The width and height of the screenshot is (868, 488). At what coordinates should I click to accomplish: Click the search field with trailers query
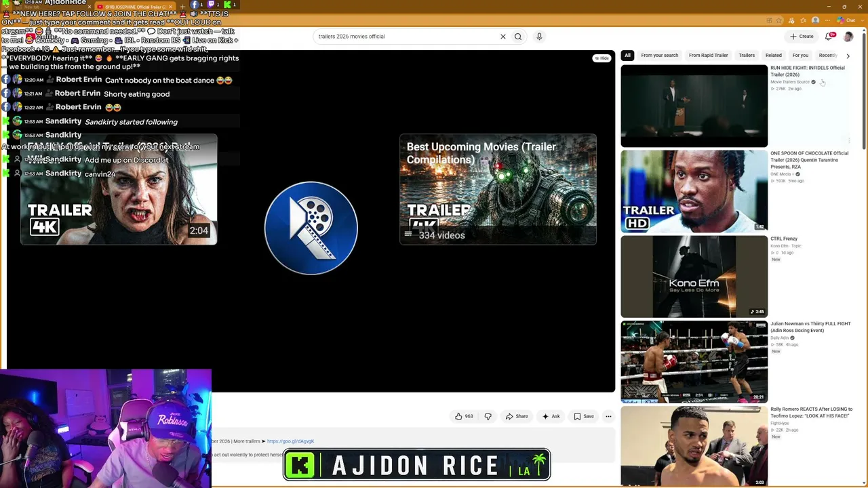[x=406, y=37]
